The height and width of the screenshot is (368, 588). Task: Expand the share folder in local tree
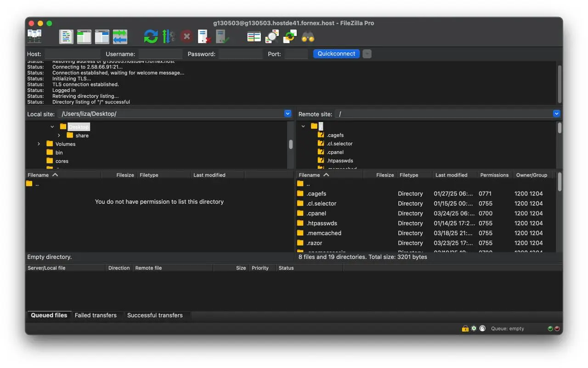[x=59, y=135]
